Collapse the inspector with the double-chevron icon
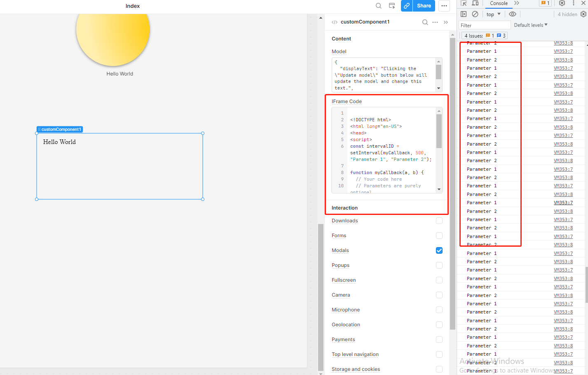 point(446,22)
